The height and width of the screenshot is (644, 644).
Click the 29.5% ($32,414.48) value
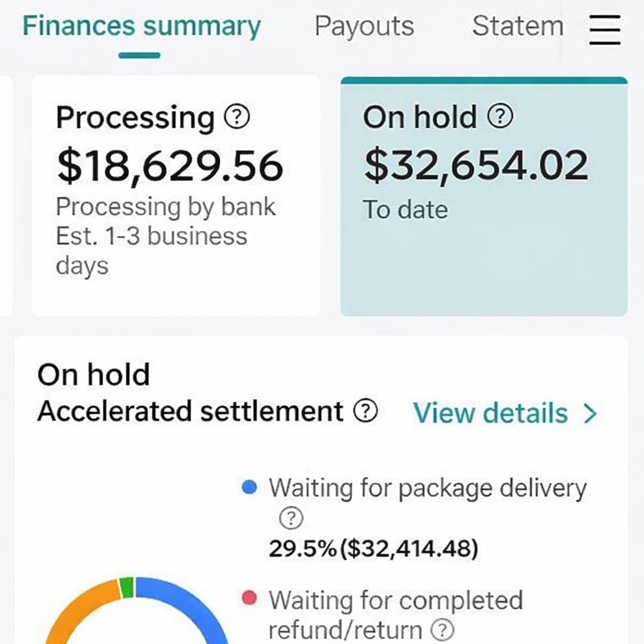pos(374,549)
